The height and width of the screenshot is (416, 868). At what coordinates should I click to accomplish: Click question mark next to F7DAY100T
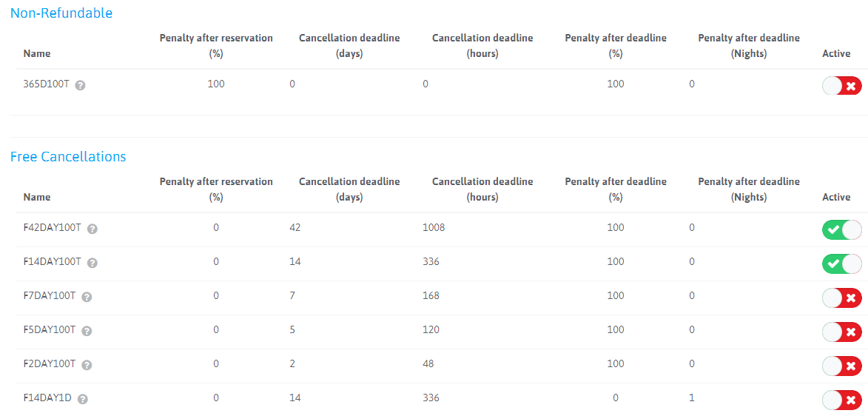point(87,297)
